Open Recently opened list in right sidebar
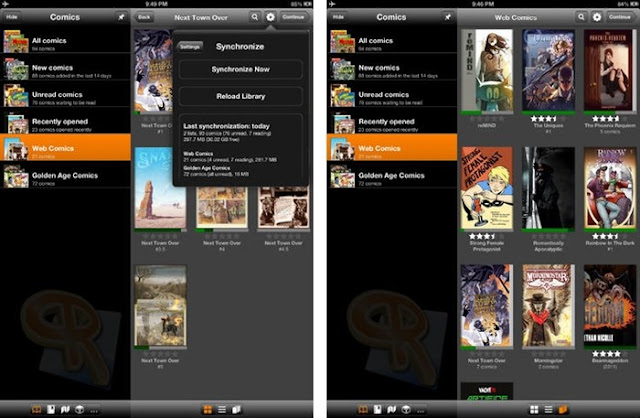This screenshot has width=640, height=418. [392, 122]
